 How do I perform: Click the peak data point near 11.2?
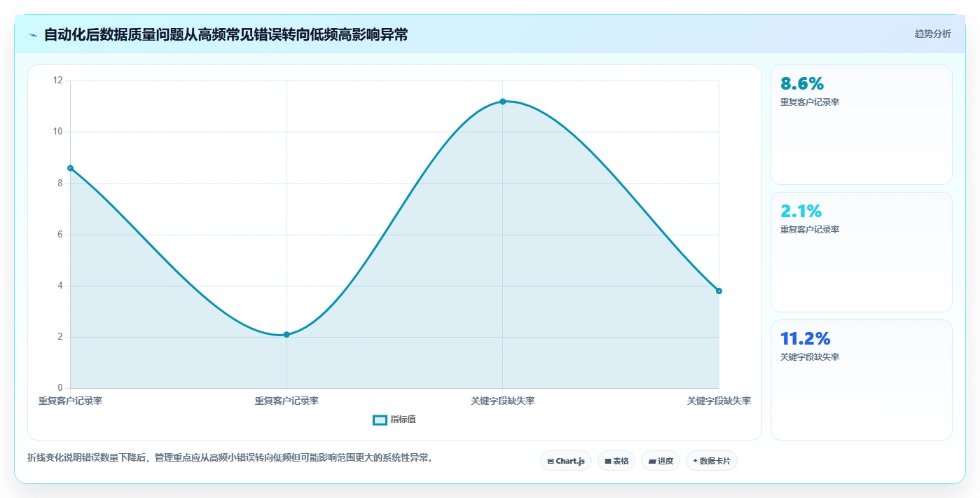503,102
